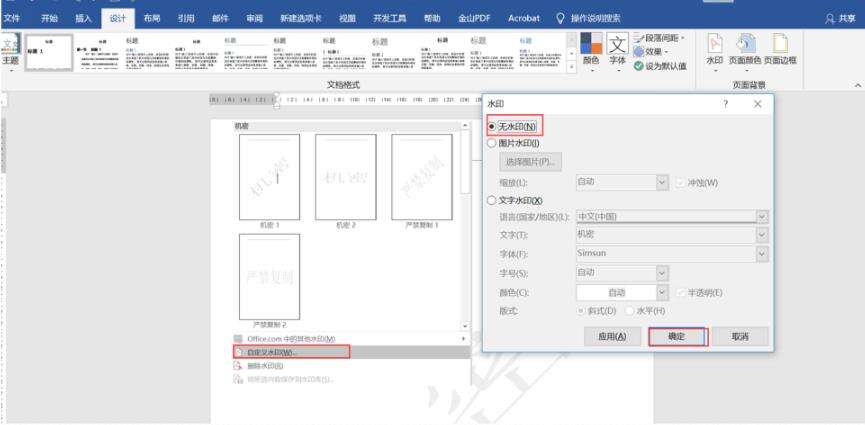
Task: Select the 严禁复制 2 watermark thumbnail
Action: click(x=270, y=277)
